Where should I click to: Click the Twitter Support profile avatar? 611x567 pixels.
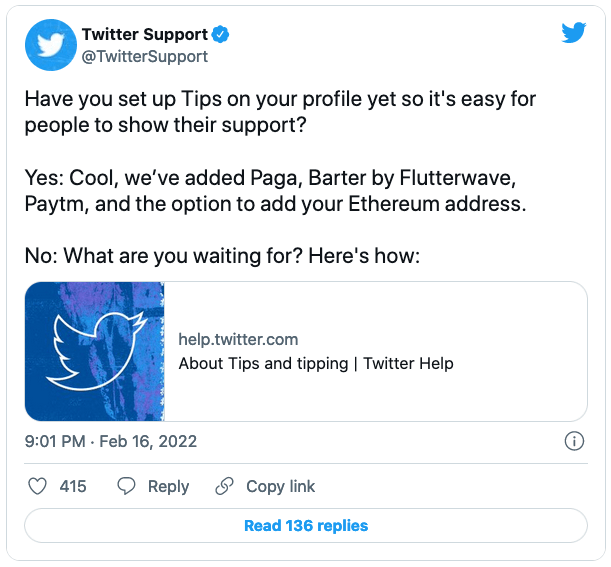click(x=51, y=45)
